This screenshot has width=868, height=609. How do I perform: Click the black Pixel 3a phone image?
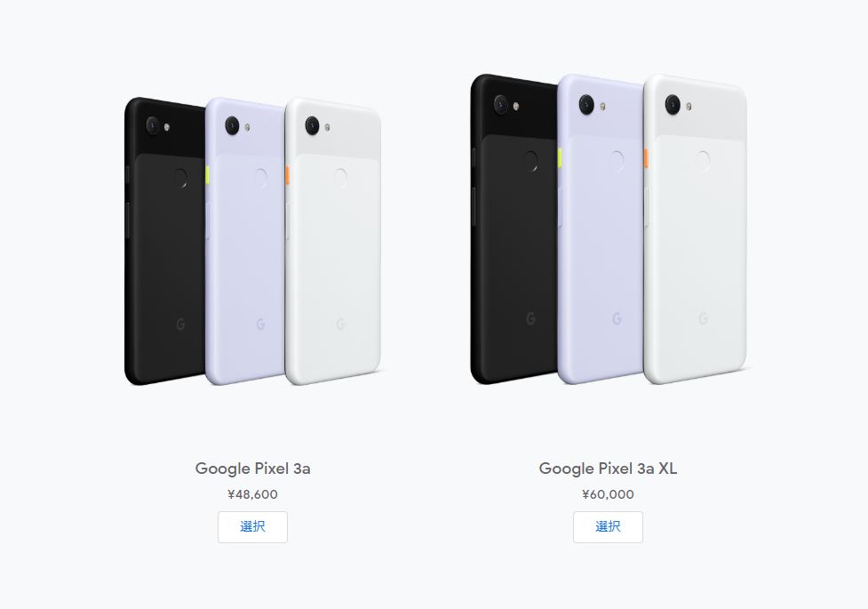click(x=163, y=241)
